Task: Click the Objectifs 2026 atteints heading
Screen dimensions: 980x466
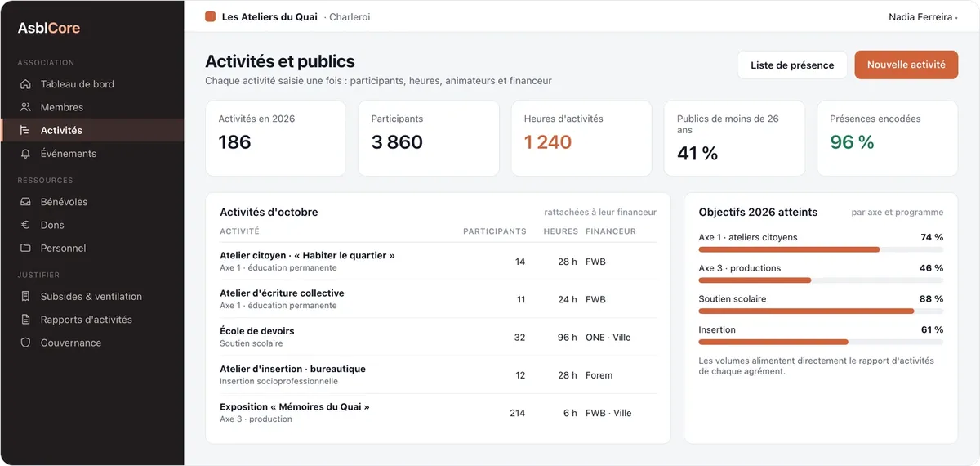Action: [758, 212]
